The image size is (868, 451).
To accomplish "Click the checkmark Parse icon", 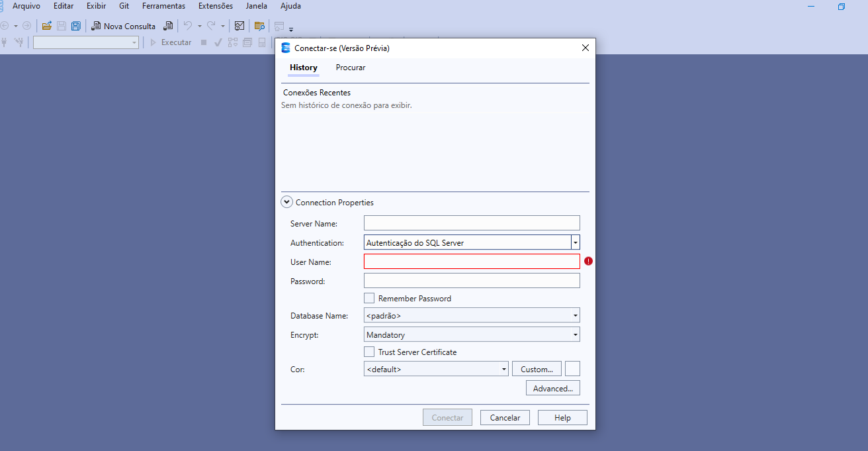I will click(218, 42).
